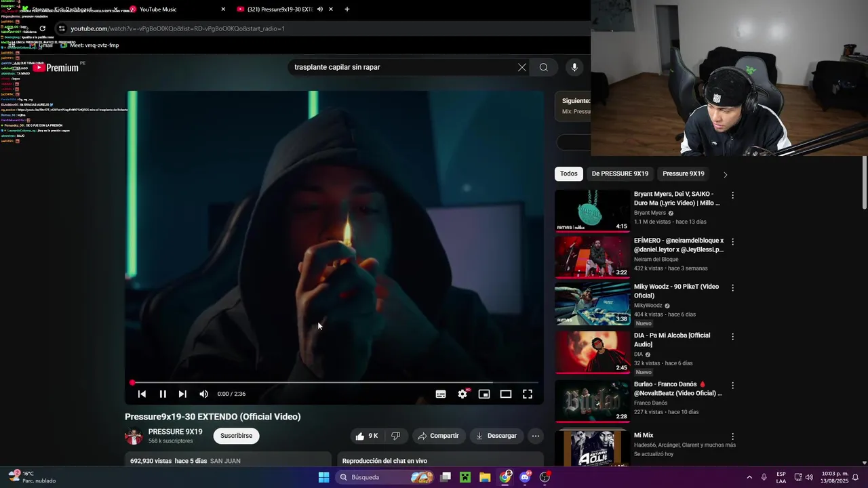Open DIA Pa Mi Alcoba video
The height and width of the screenshot is (488, 868).
pos(593,352)
